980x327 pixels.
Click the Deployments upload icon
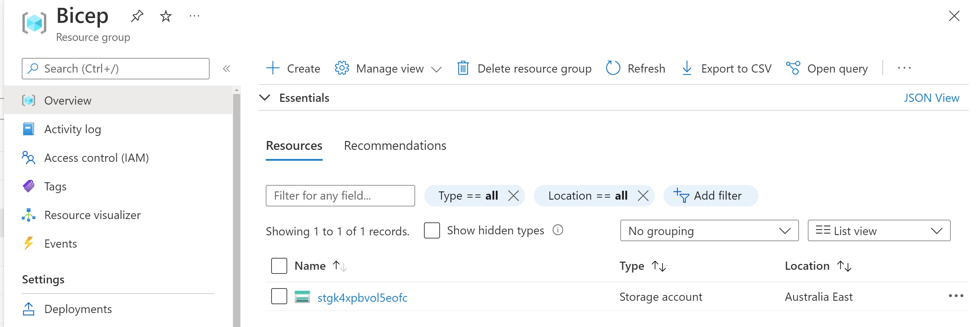(x=29, y=309)
